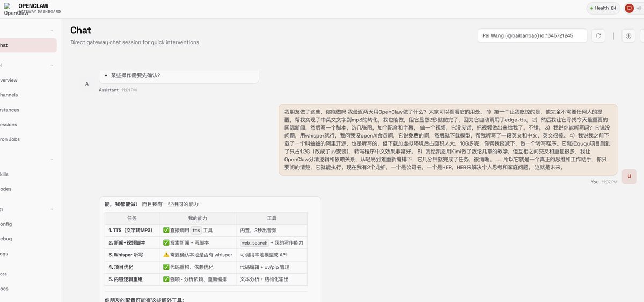Select the red monitor theme icon
Image resolution: width=644 pixels, height=302 pixels.
629,8
